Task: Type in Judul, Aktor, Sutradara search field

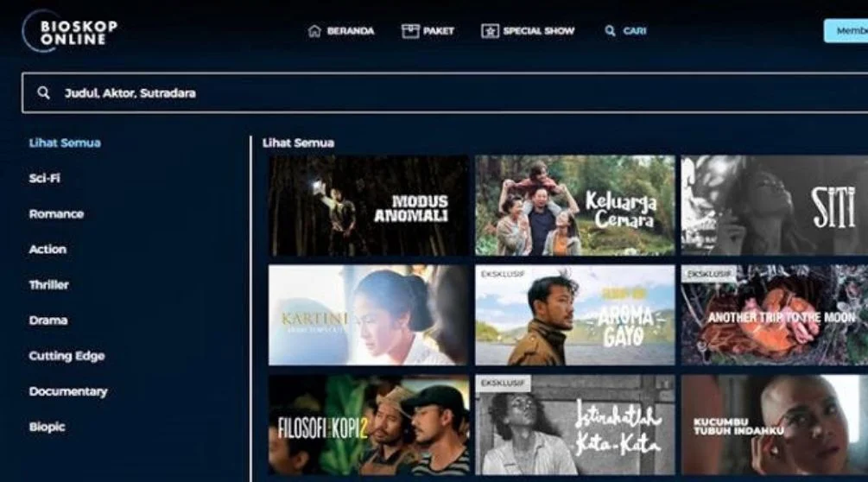Action: pyautogui.click(x=432, y=93)
